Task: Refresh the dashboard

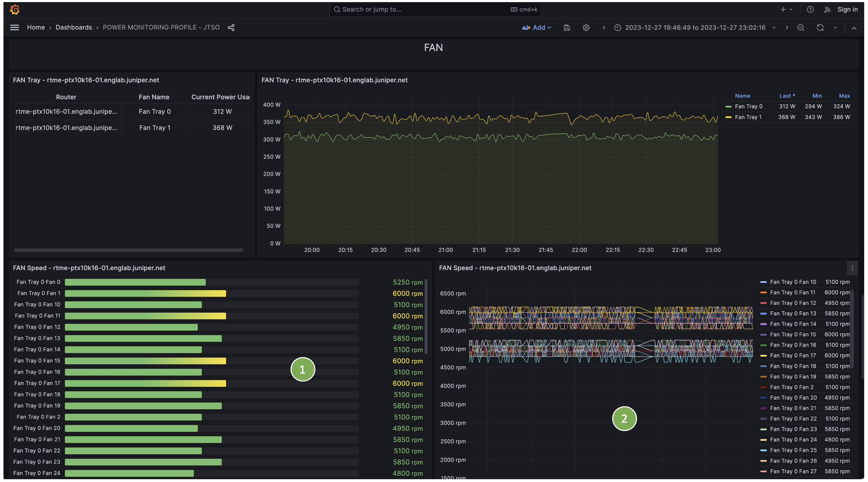Action: [820, 28]
